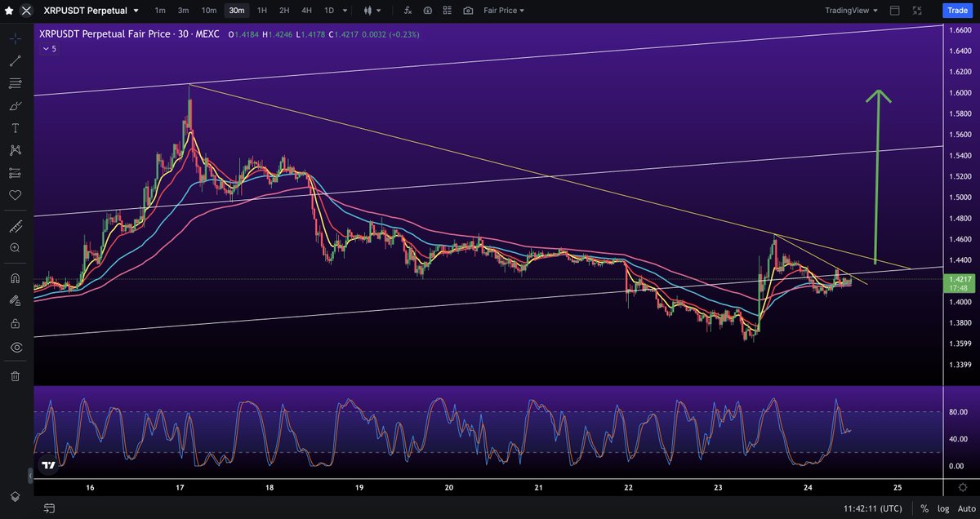Select the 10m timeframe
The image size is (980, 519).
click(209, 11)
